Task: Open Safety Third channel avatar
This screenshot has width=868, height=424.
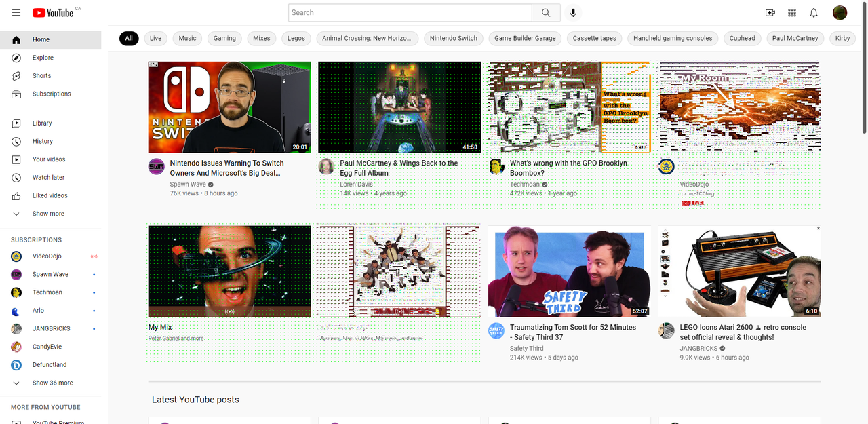Action: pos(496,330)
